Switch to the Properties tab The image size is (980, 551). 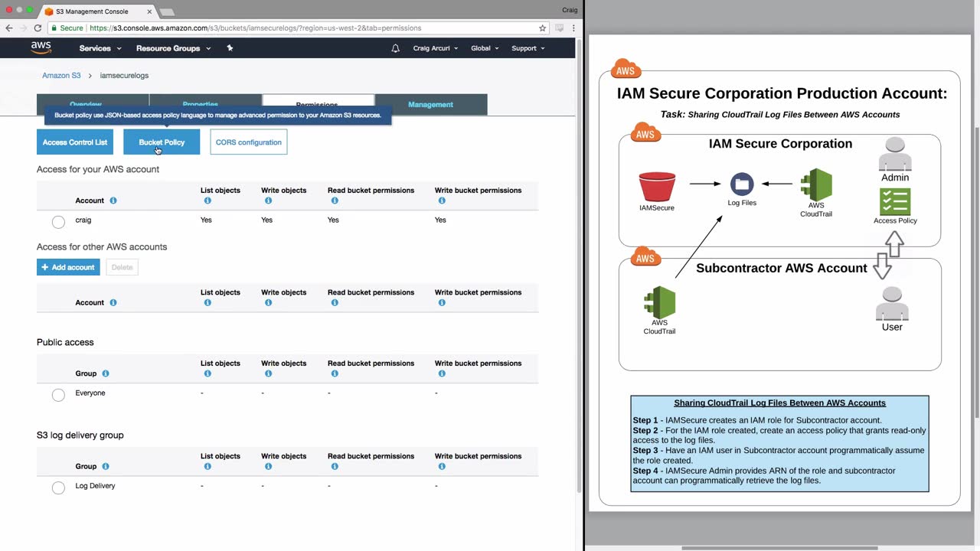[206, 104]
